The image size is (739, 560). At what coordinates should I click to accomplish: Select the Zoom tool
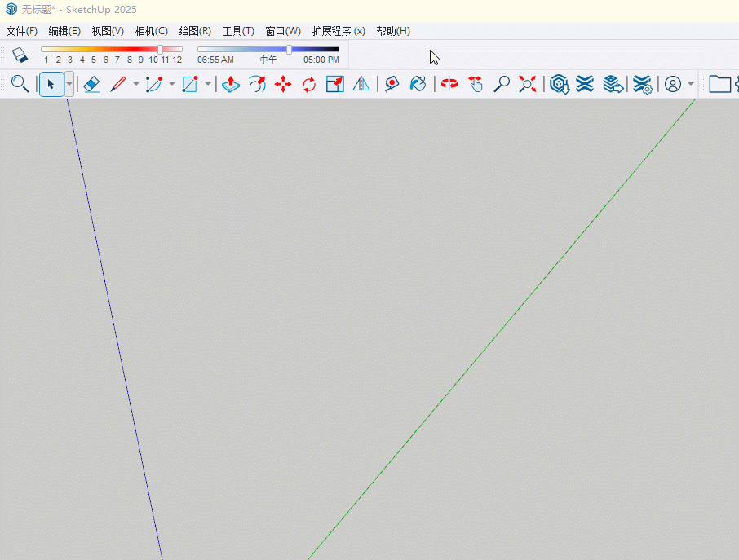502,84
